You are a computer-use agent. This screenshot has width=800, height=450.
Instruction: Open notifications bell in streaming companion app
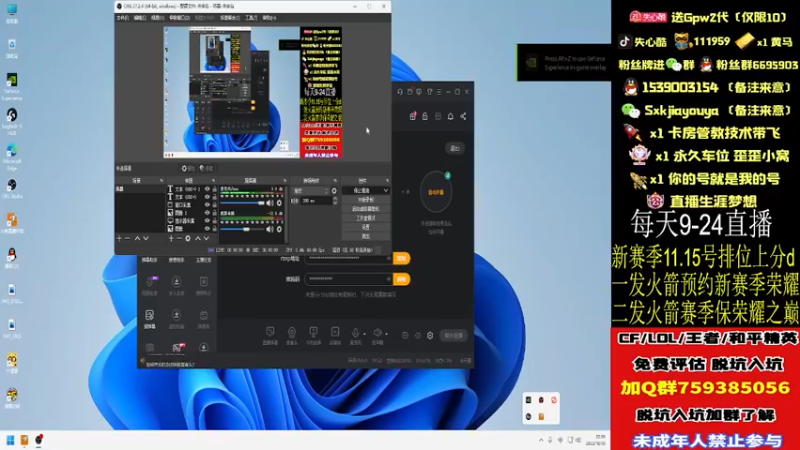[451, 116]
